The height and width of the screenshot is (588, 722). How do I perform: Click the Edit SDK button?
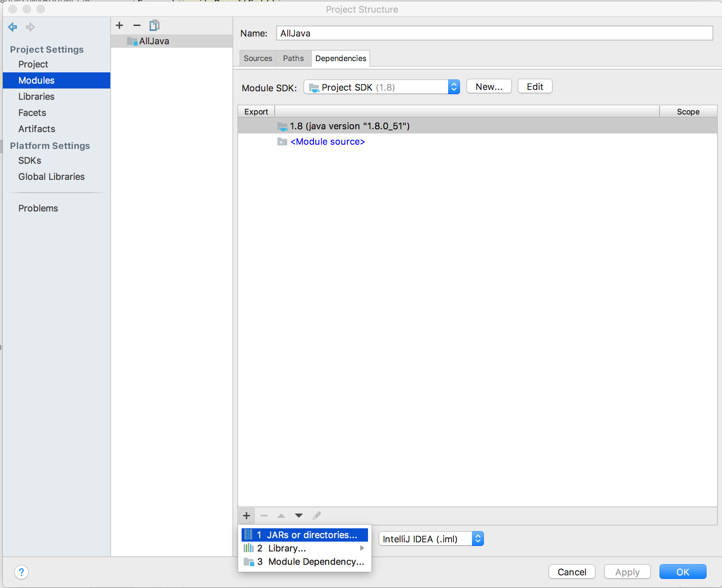(x=535, y=87)
